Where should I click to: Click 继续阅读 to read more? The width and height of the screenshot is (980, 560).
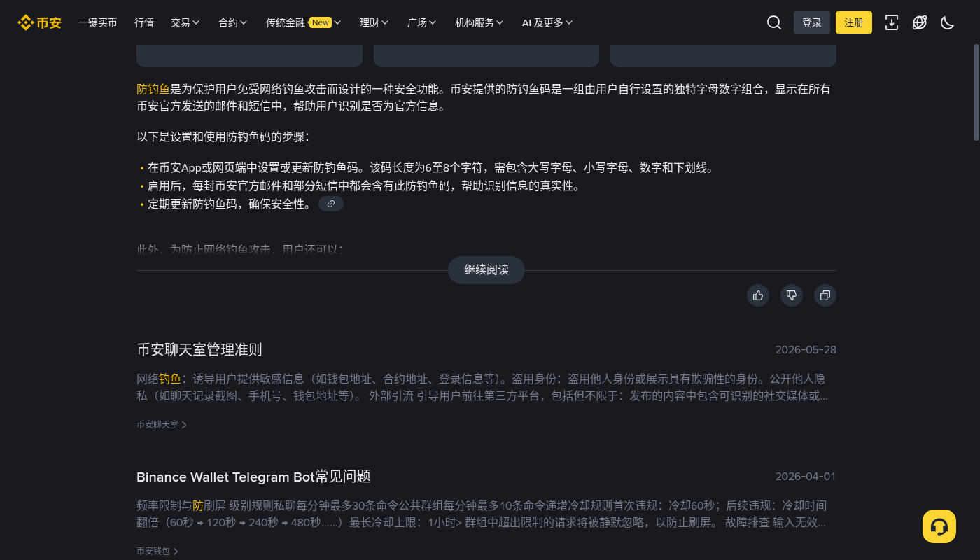(x=486, y=270)
